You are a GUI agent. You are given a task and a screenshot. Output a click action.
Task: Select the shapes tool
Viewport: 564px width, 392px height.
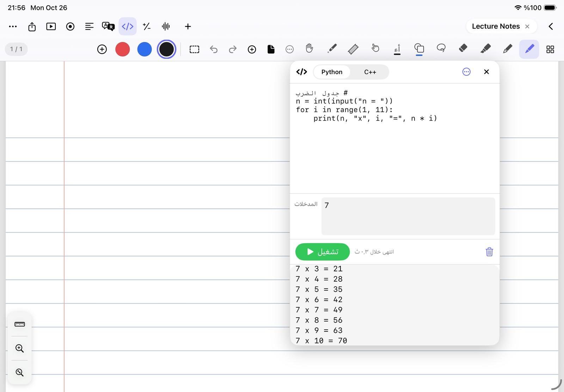point(419,49)
